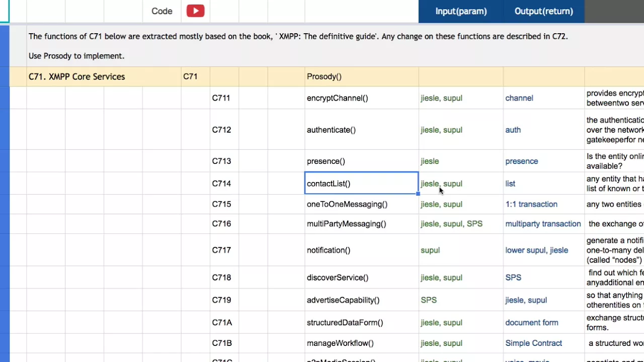
Task: Select the authenticate() cell
Action: (x=361, y=130)
